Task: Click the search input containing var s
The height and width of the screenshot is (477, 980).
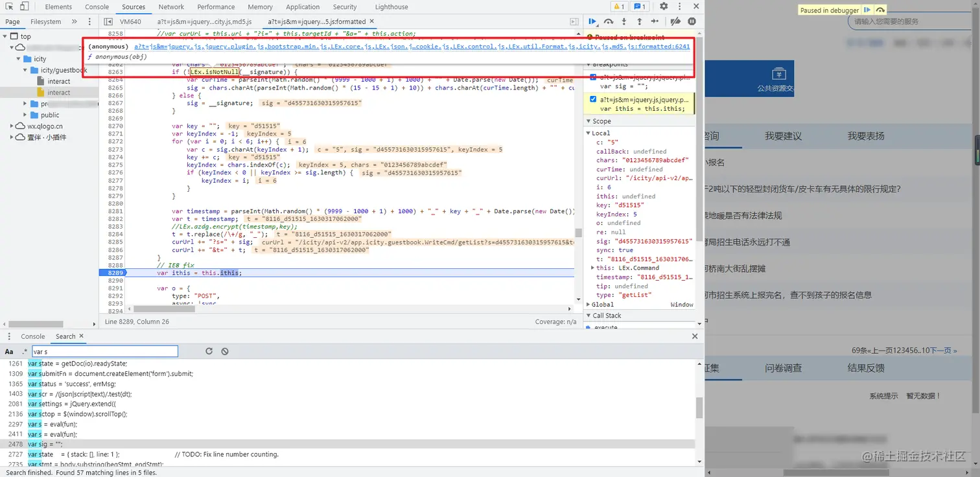Action: 104,351
